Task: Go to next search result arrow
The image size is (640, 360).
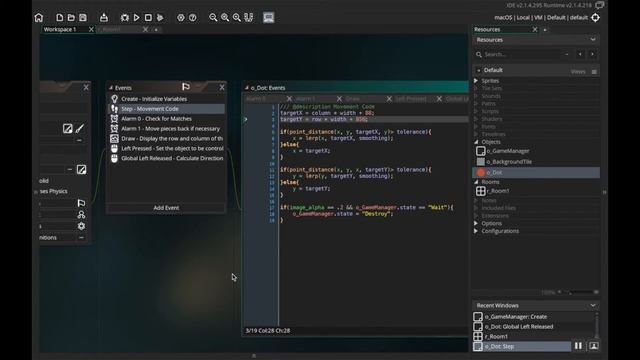Action: click(x=592, y=54)
